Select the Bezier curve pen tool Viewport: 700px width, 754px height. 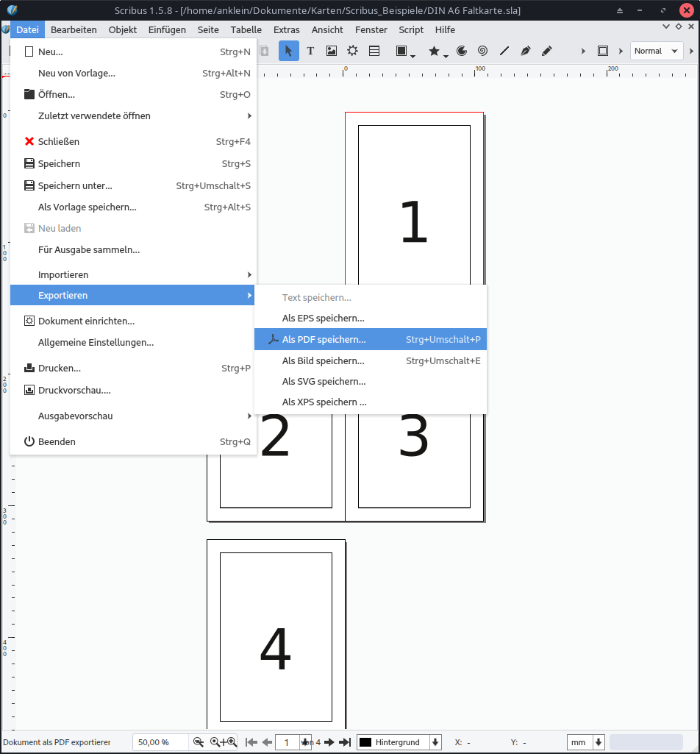point(525,51)
